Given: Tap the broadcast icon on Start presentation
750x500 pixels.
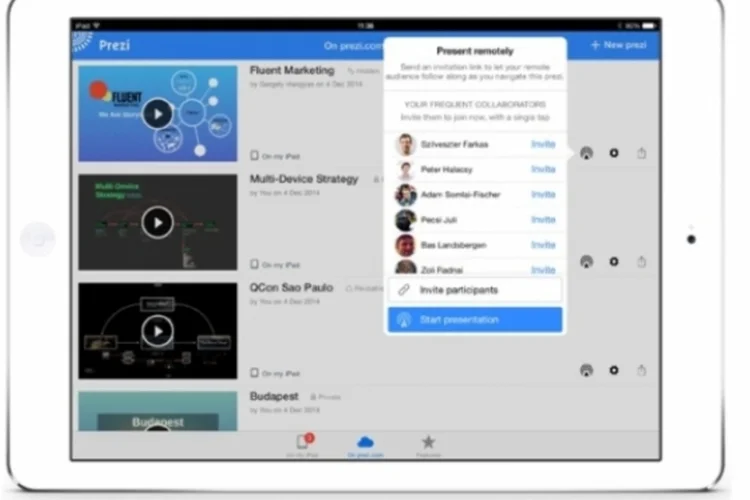Looking at the screenshot, I should coord(404,320).
